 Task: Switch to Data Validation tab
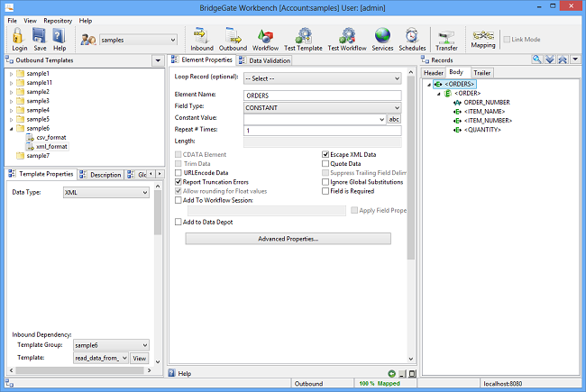click(264, 60)
